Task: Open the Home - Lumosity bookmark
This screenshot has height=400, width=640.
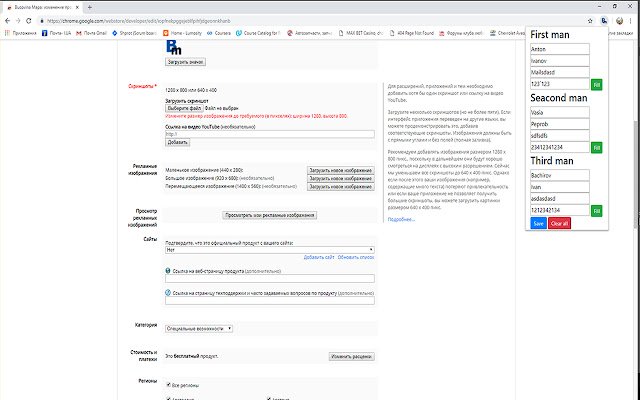Action: coord(182,33)
